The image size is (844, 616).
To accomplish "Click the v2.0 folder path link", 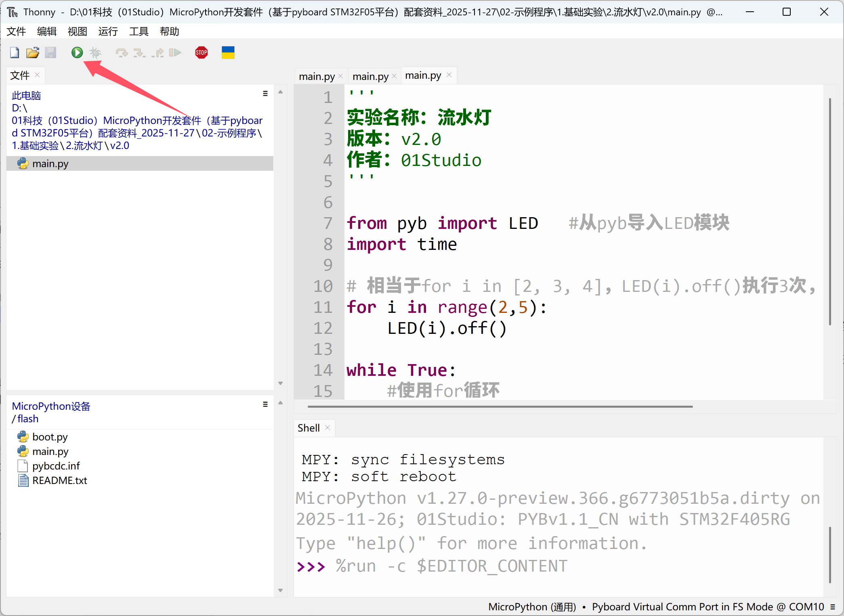I will (120, 146).
